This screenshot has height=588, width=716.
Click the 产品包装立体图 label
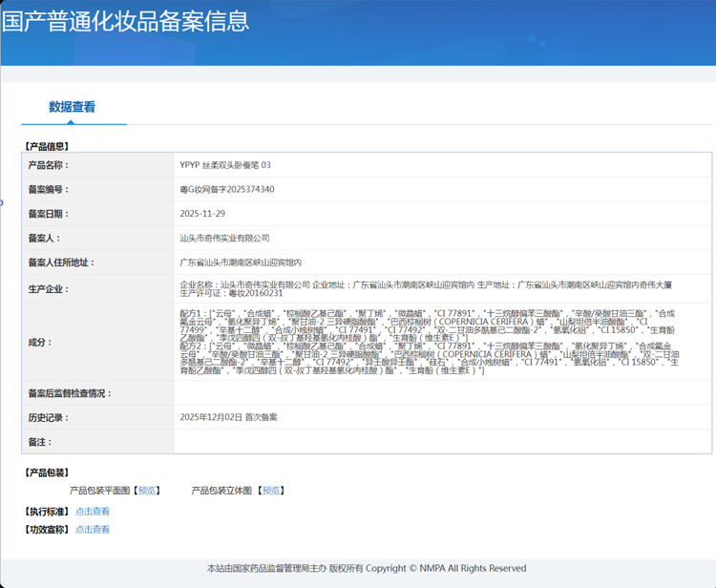221,491
